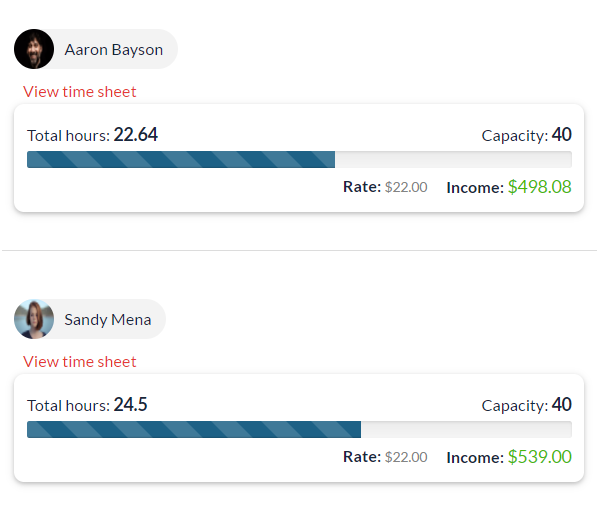This screenshot has width=600, height=516.
Task: Click Aaron Bayson's $22.00 rate
Action: pos(406,187)
